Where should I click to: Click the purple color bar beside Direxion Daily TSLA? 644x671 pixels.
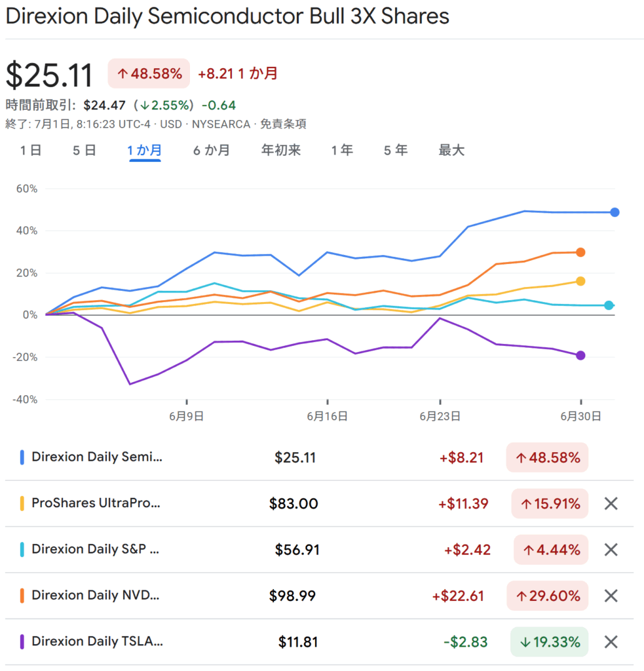coord(22,642)
